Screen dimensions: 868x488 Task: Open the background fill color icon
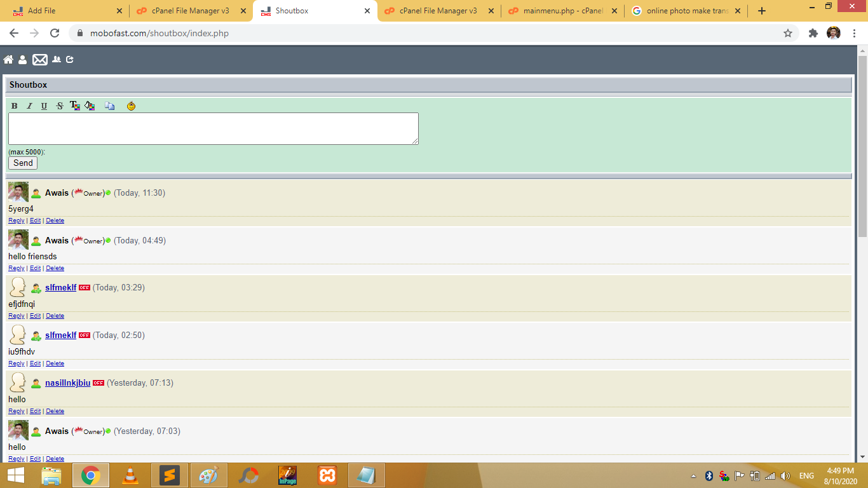pyautogui.click(x=90, y=105)
